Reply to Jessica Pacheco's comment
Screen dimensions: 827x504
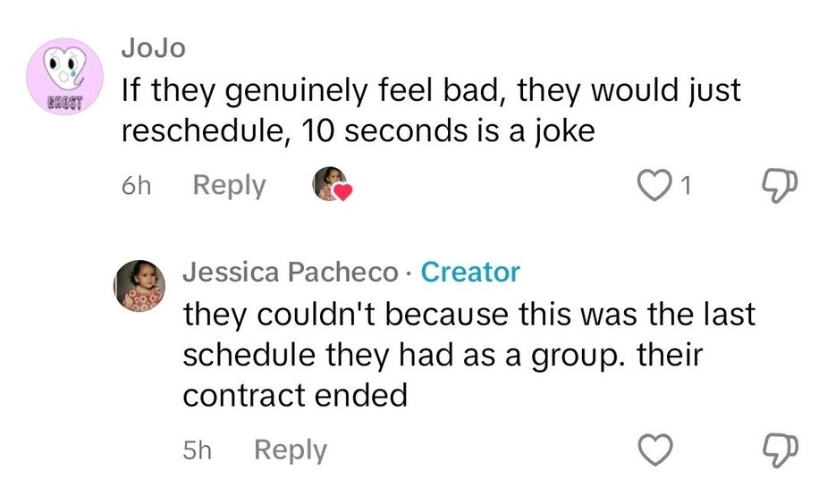(x=291, y=449)
